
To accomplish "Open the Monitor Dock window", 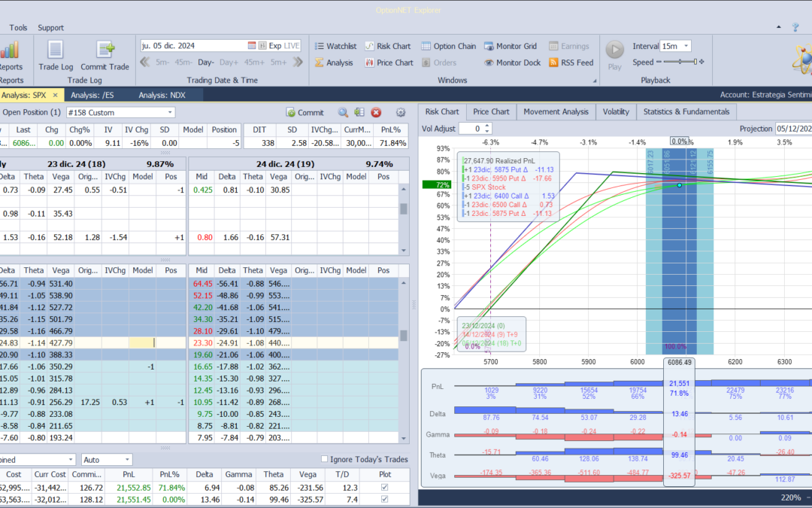I will click(512, 62).
